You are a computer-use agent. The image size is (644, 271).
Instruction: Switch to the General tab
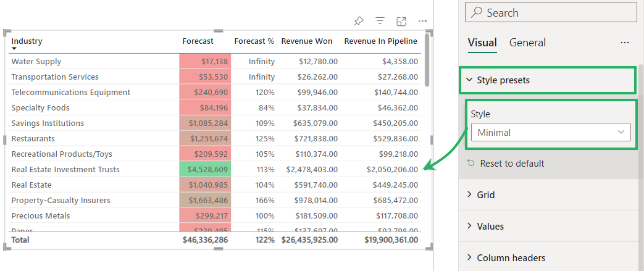tap(527, 43)
